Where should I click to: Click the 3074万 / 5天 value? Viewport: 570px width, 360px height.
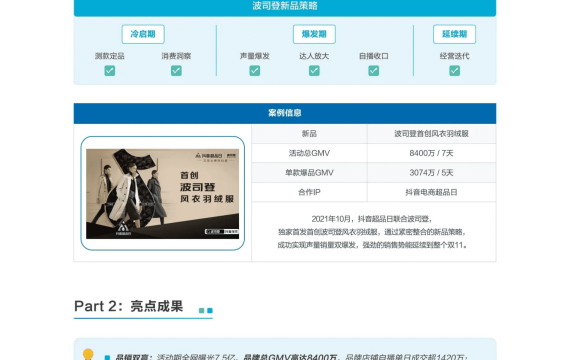pyautogui.click(x=431, y=173)
